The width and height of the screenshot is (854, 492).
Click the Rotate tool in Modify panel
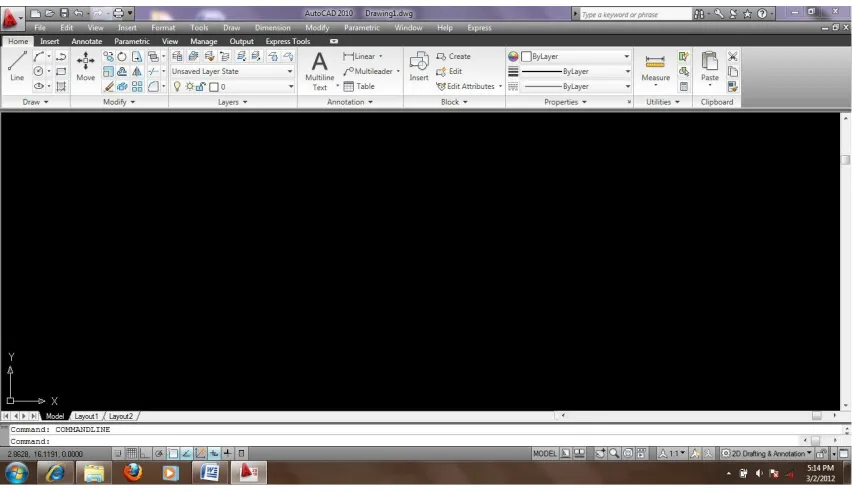pyautogui.click(x=122, y=57)
